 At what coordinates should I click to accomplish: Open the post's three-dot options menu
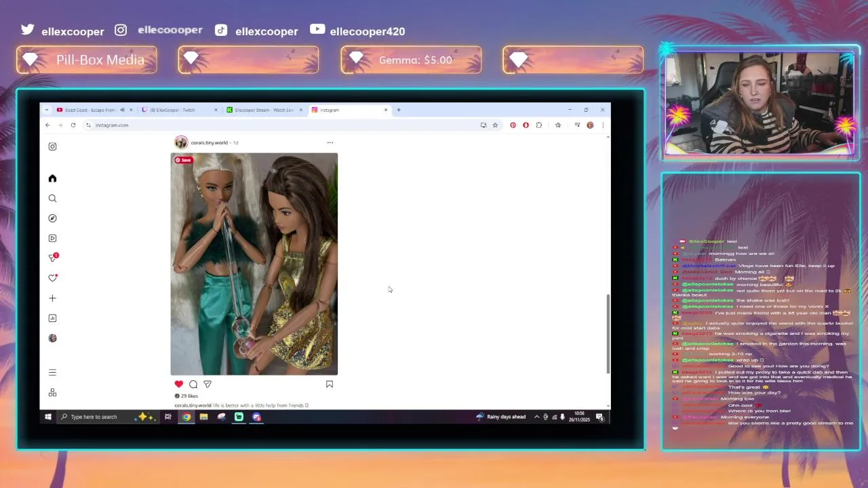coord(330,142)
